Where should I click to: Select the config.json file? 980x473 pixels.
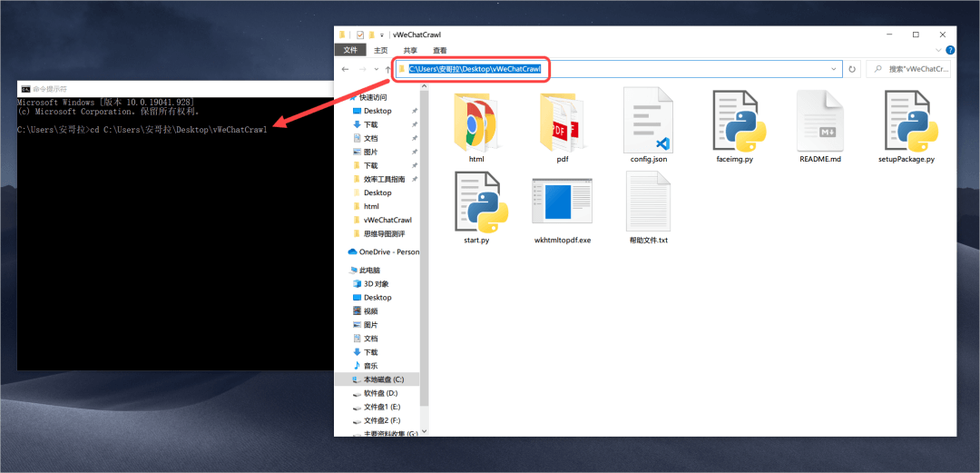coord(649,125)
